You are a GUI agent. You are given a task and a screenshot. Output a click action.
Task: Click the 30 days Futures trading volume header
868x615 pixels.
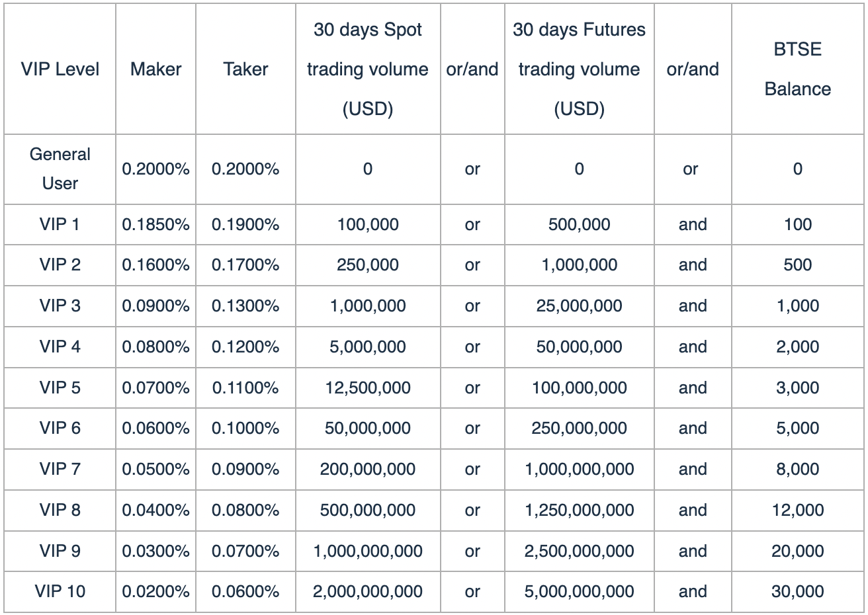pos(579,69)
